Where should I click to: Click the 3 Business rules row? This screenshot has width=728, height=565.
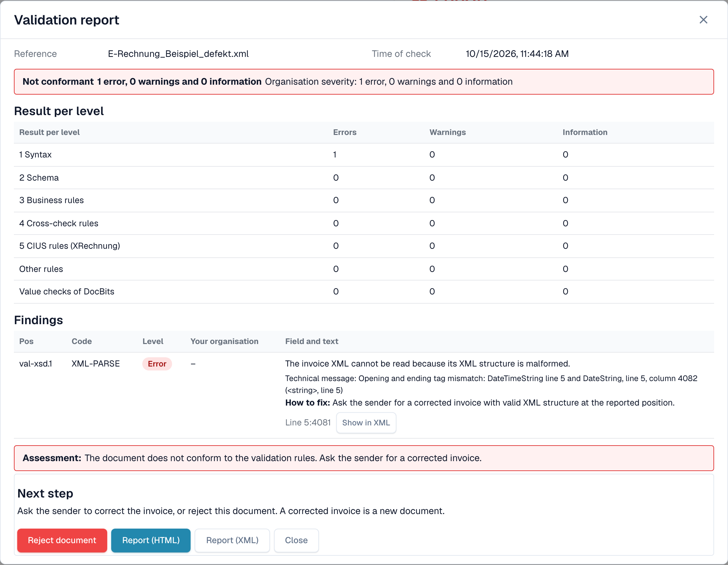(364, 200)
